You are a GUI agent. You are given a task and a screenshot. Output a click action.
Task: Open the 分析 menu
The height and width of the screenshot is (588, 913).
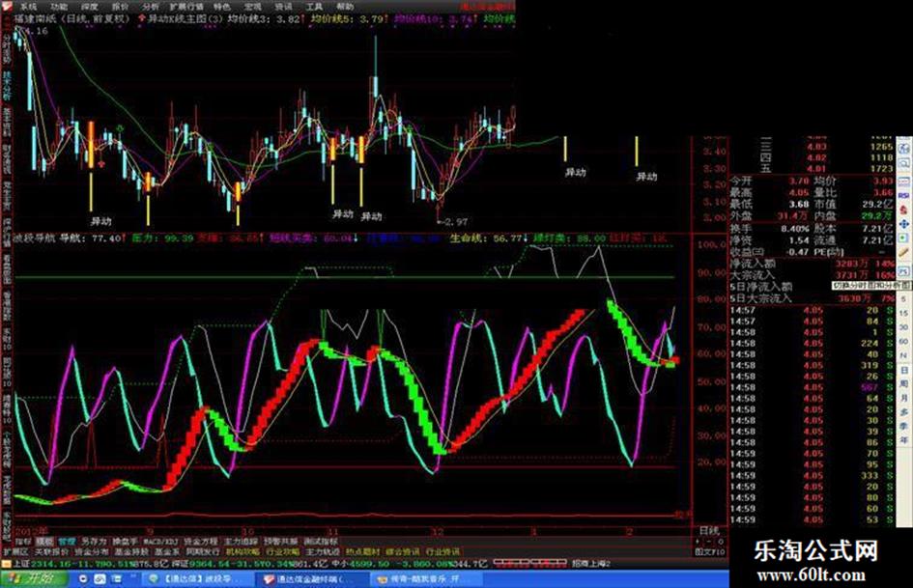coord(150,7)
